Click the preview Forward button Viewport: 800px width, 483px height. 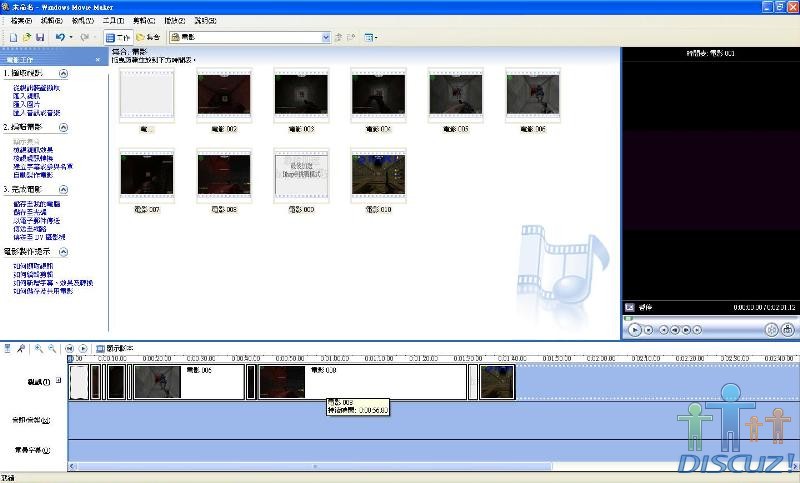click(x=697, y=330)
